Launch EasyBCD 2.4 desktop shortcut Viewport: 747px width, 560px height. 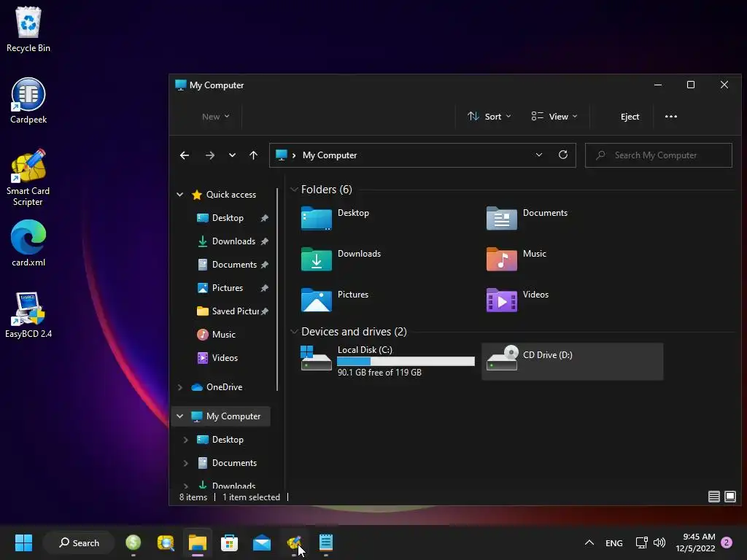(x=28, y=315)
